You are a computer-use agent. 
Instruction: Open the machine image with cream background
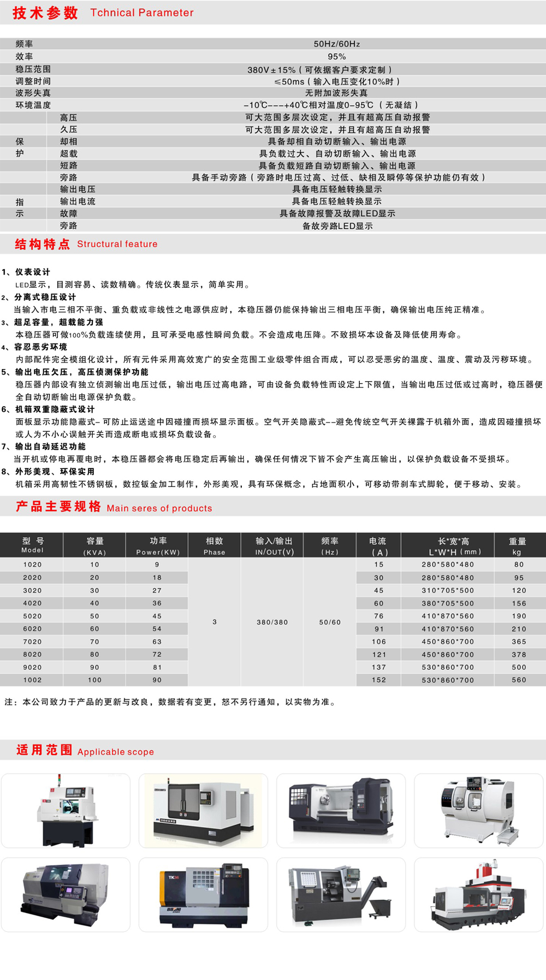(203, 810)
